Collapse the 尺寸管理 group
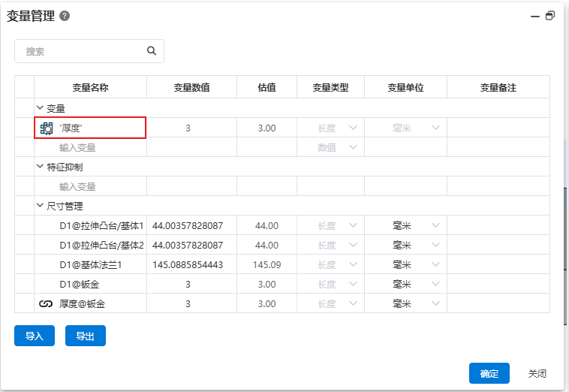Viewport: 569px width, 392px height. 41,206
